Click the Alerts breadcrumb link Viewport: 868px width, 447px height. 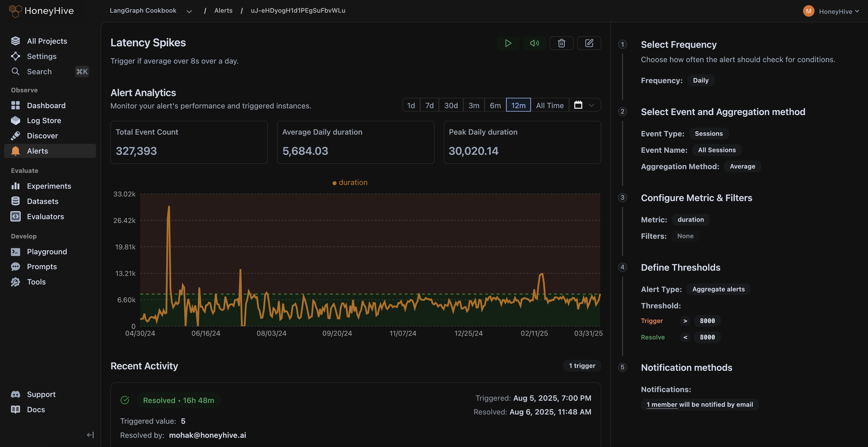223,10
